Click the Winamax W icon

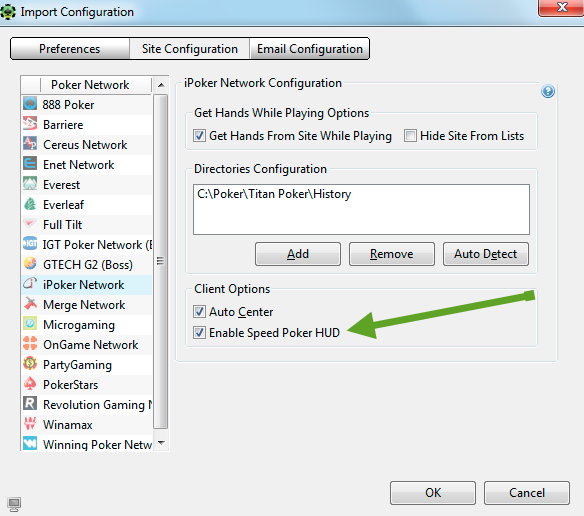[x=30, y=424]
